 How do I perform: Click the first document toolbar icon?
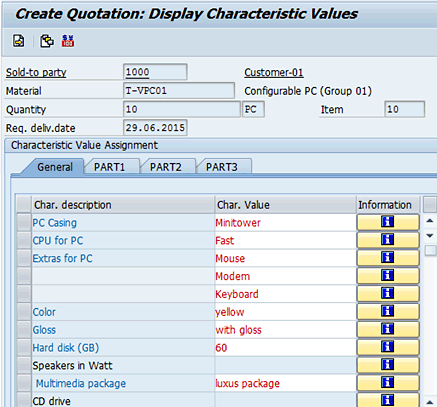point(19,41)
